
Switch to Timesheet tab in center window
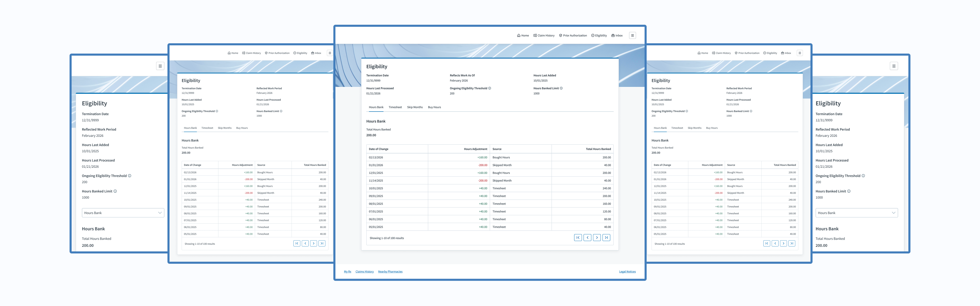coord(395,107)
